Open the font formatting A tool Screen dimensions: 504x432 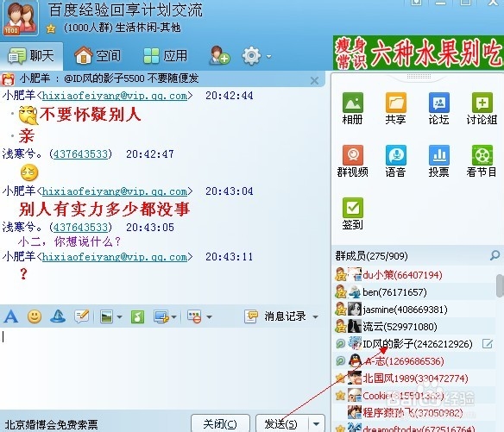(x=11, y=316)
